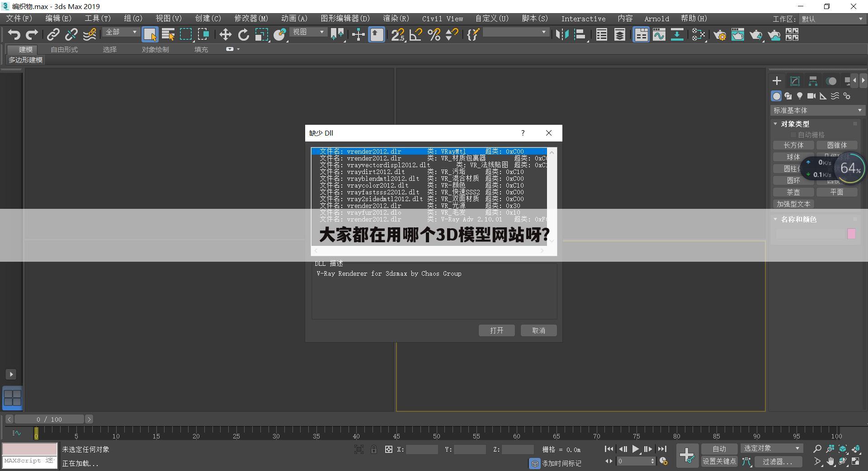Open the Mirror tool

click(x=562, y=34)
